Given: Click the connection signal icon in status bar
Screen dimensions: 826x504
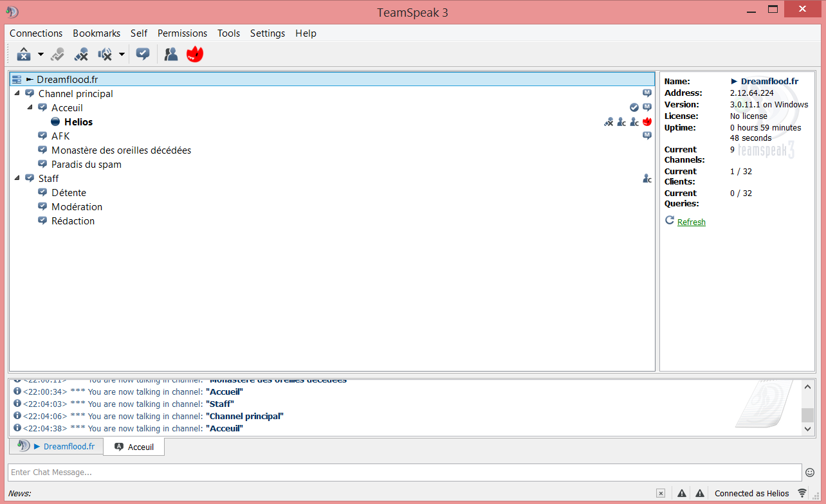Looking at the screenshot, I should (x=802, y=493).
